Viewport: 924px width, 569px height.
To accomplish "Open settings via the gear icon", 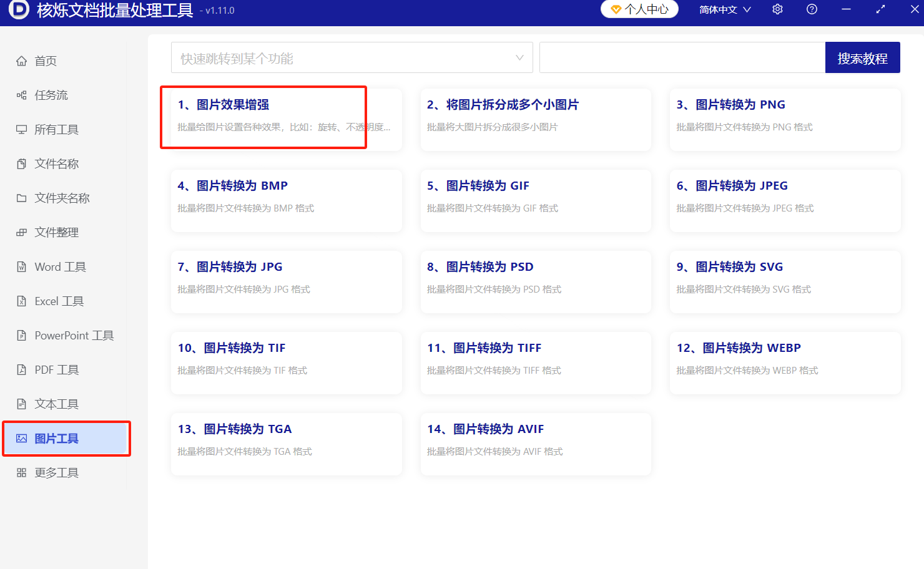I will coord(777,9).
